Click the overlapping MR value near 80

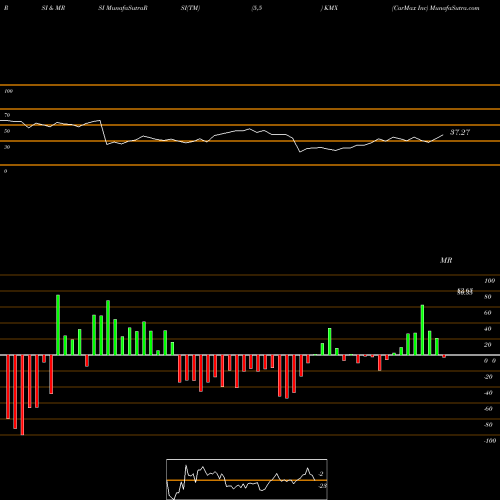[465, 292]
